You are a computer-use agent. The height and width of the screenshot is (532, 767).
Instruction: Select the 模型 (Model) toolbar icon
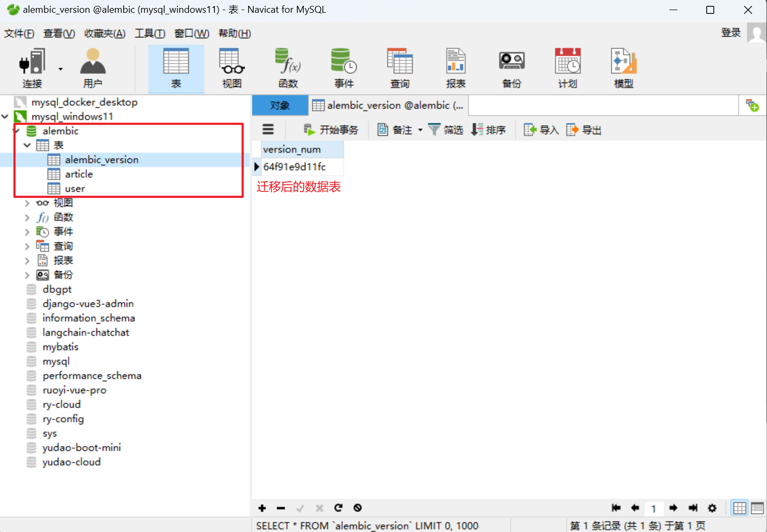(x=623, y=68)
